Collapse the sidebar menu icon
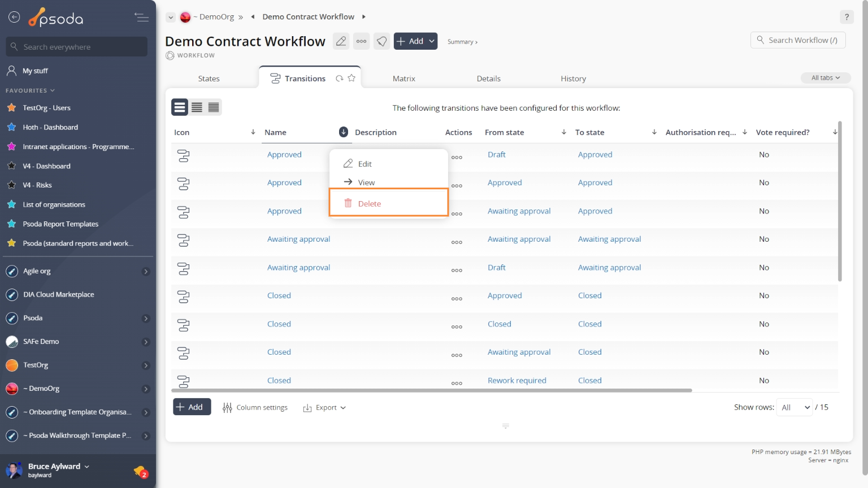The width and height of the screenshot is (868, 488). pyautogui.click(x=141, y=18)
